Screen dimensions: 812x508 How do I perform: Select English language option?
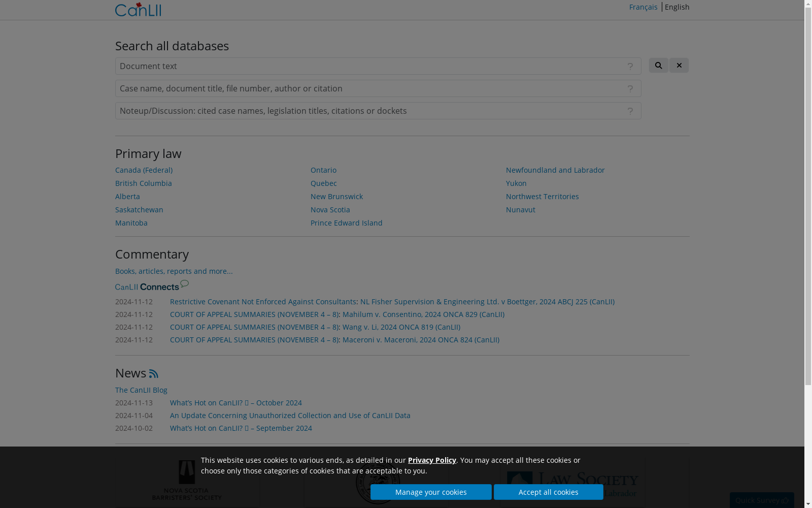(677, 7)
